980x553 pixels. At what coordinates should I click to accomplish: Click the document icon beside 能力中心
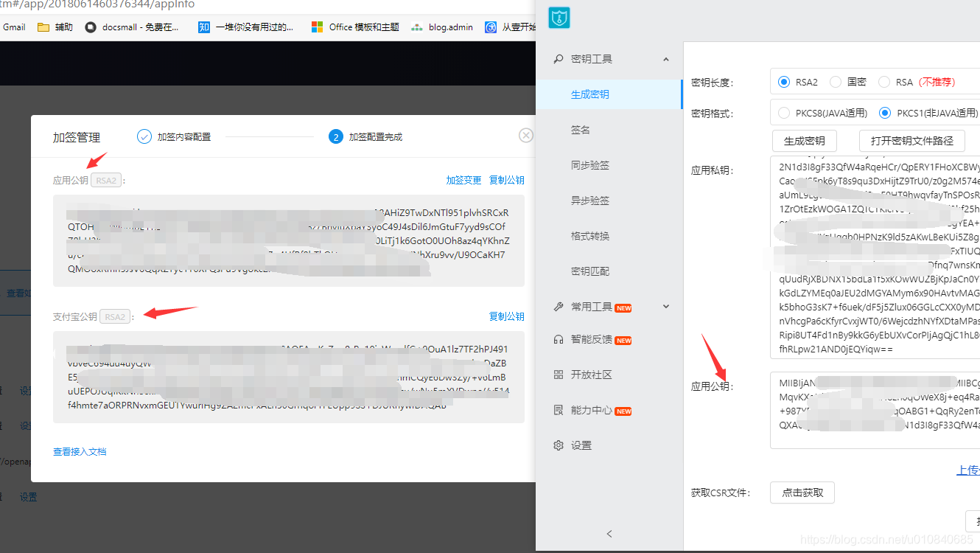pyautogui.click(x=559, y=410)
